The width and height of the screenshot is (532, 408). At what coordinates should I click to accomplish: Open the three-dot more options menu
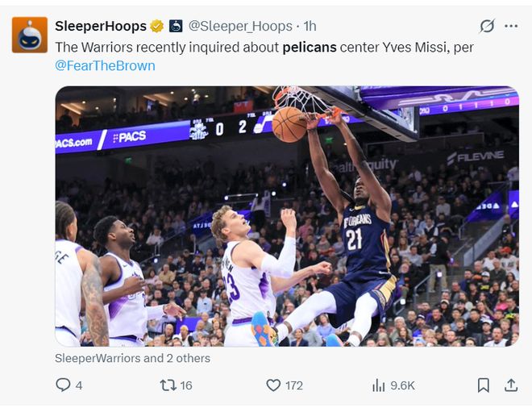(x=511, y=26)
